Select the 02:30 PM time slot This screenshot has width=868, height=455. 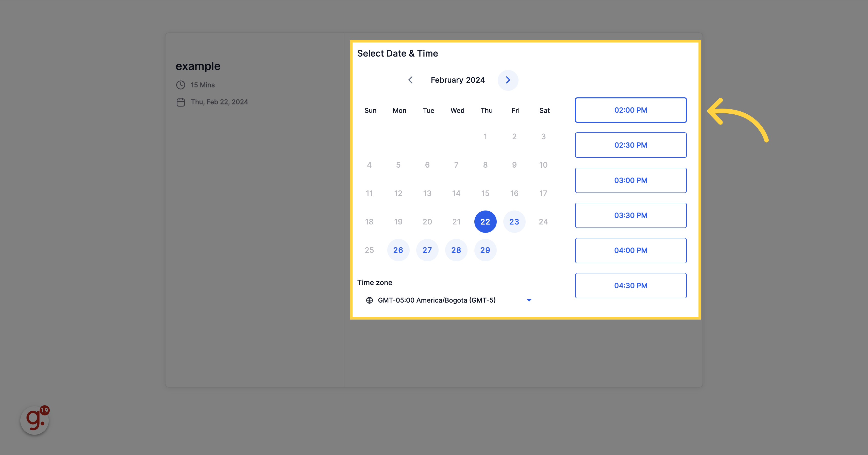coord(630,145)
